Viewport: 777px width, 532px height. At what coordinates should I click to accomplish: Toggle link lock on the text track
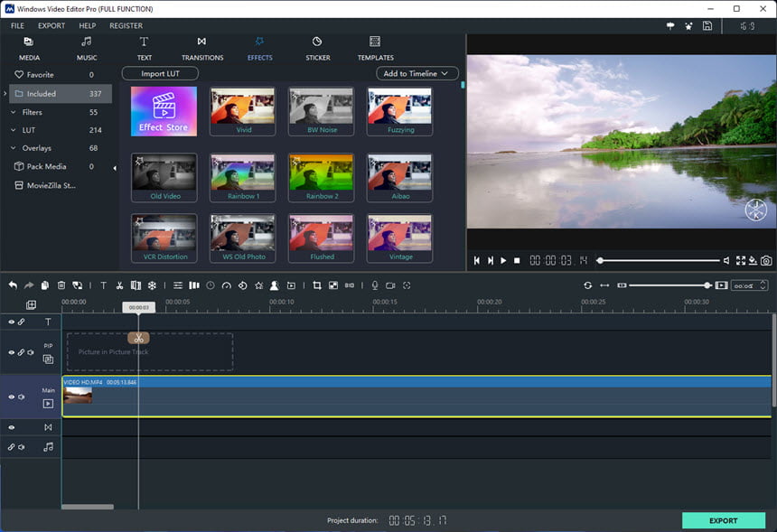(22, 322)
